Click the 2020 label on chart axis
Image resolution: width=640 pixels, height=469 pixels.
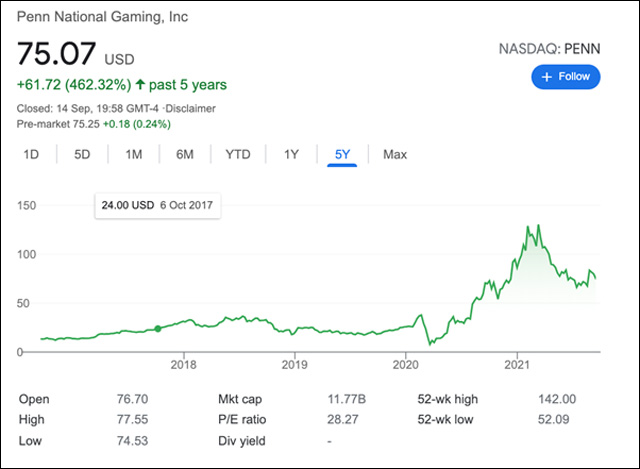[x=405, y=363]
